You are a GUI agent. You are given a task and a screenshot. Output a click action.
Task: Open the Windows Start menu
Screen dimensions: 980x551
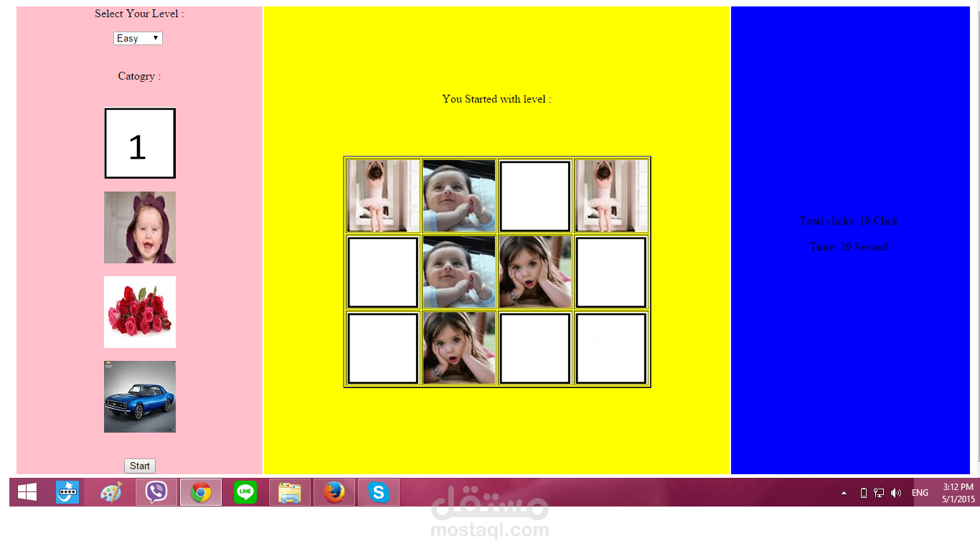coord(27,492)
